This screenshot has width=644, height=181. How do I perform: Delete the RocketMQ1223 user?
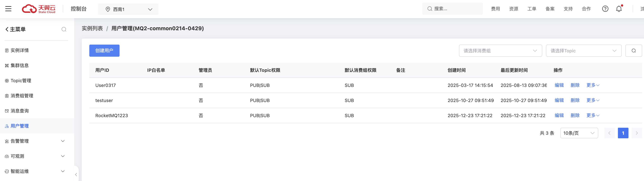(575, 115)
